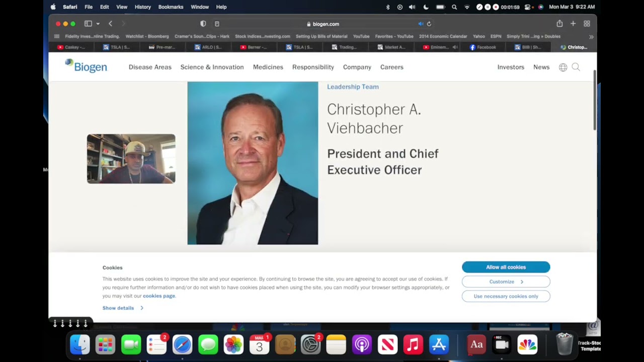
Task: Open Disease Areas navigation menu
Action: pos(150,67)
